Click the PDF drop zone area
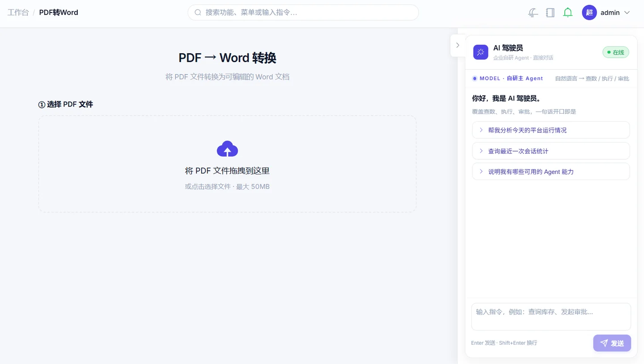This screenshot has width=644, height=364. [227, 164]
